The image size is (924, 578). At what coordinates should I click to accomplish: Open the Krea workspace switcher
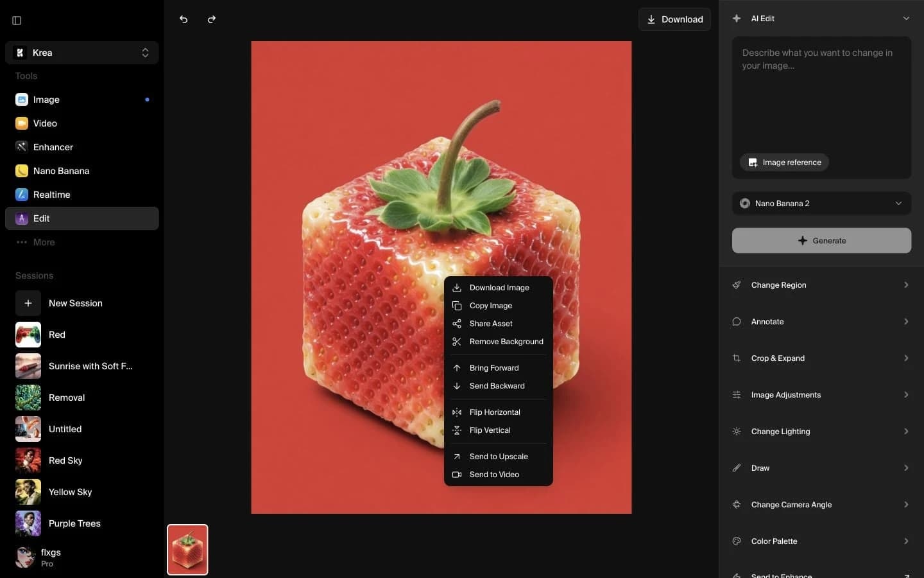[x=82, y=53]
